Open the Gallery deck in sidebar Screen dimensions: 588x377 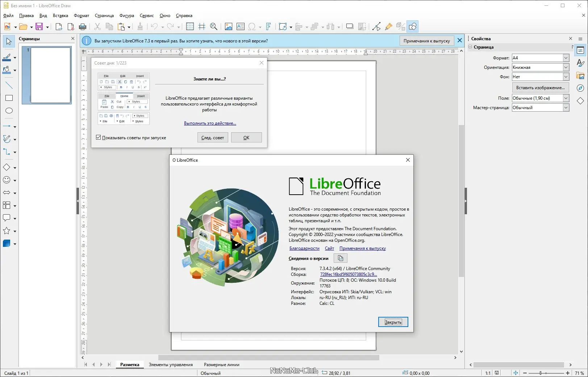pyautogui.click(x=580, y=76)
